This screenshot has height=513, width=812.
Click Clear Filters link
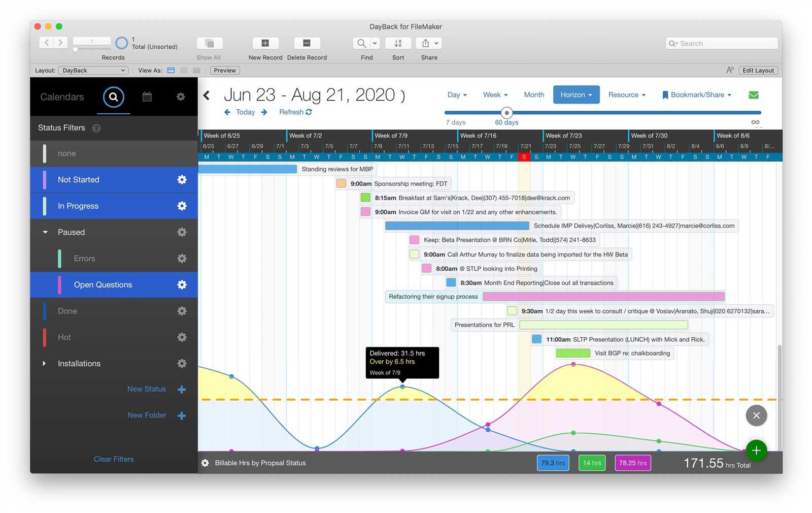[114, 459]
